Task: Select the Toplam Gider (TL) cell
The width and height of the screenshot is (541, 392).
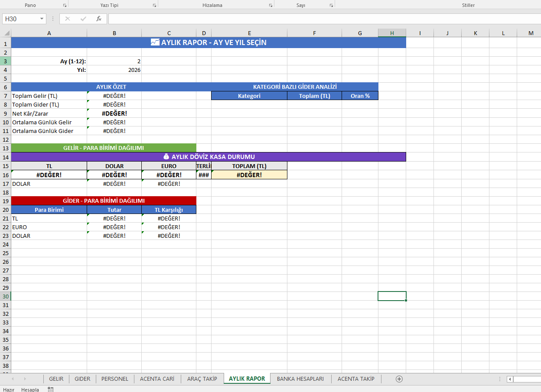Action: (x=49, y=105)
